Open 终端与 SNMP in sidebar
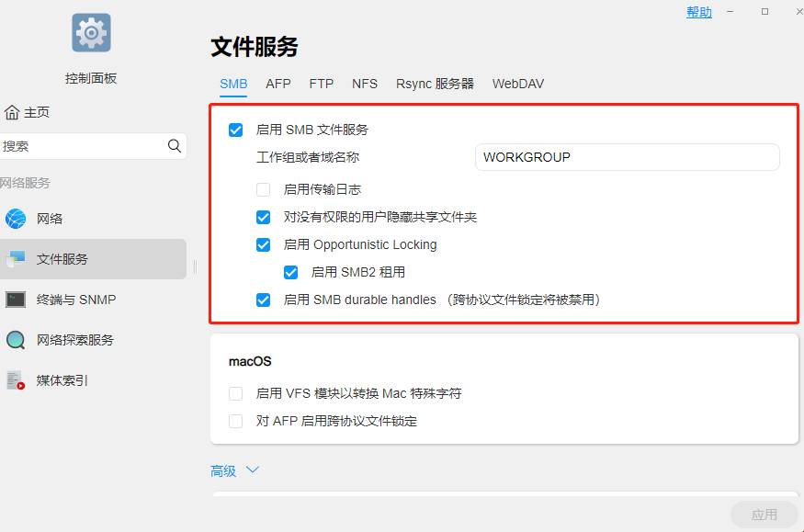 point(94,300)
